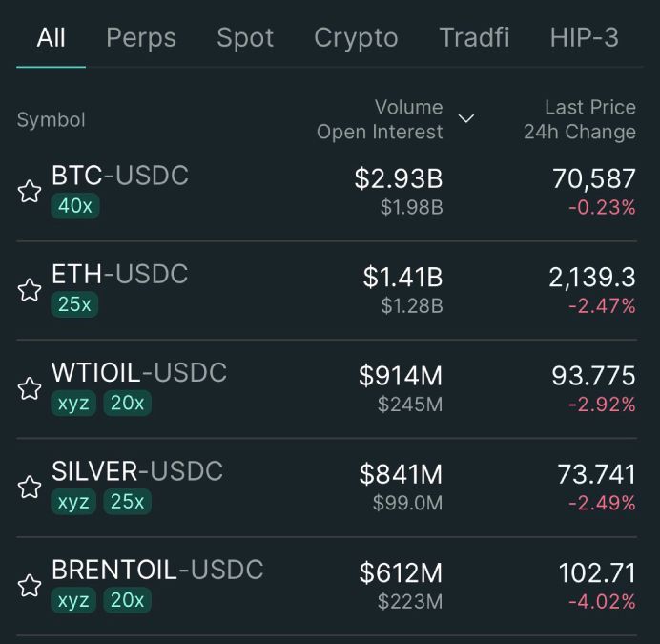Click the xyz tag under WTIOIL
The height and width of the screenshot is (644, 660).
click(x=73, y=403)
